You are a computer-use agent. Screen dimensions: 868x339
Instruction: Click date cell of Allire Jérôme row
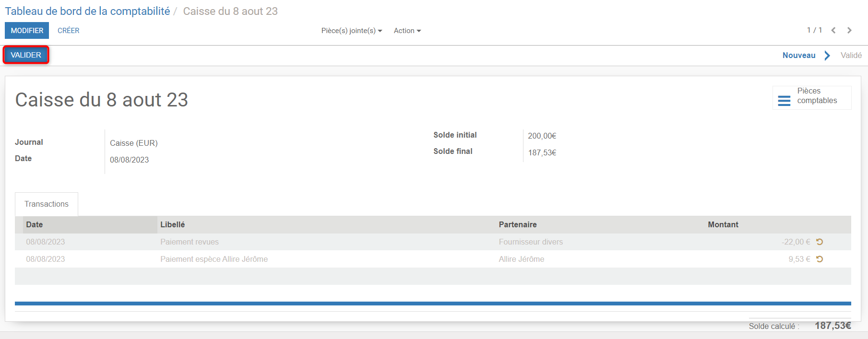(x=46, y=259)
